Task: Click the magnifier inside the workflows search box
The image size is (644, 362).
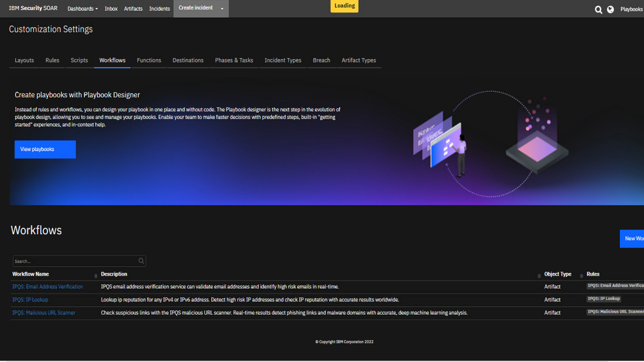Action: (141, 261)
